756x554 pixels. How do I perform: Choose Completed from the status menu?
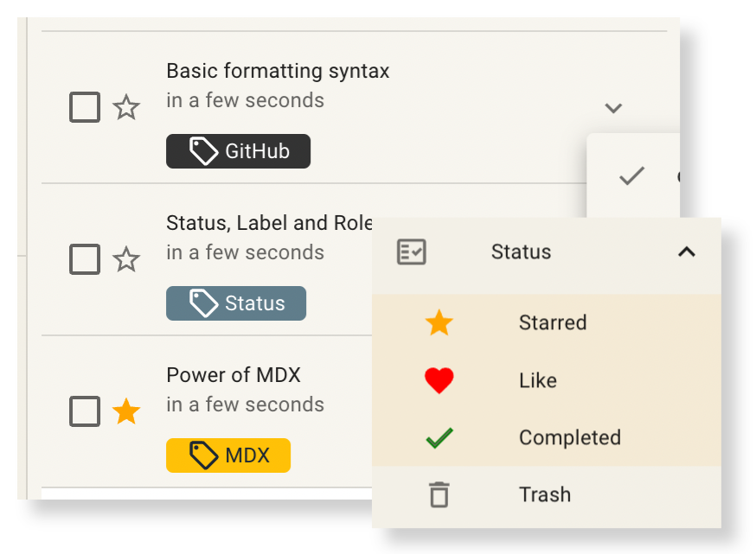tap(547, 437)
